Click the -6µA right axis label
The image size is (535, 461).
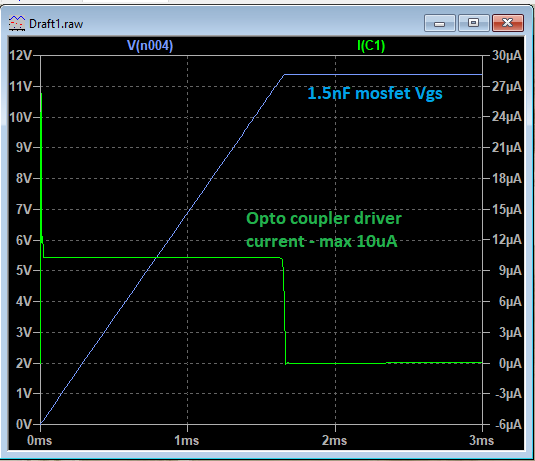(508, 425)
